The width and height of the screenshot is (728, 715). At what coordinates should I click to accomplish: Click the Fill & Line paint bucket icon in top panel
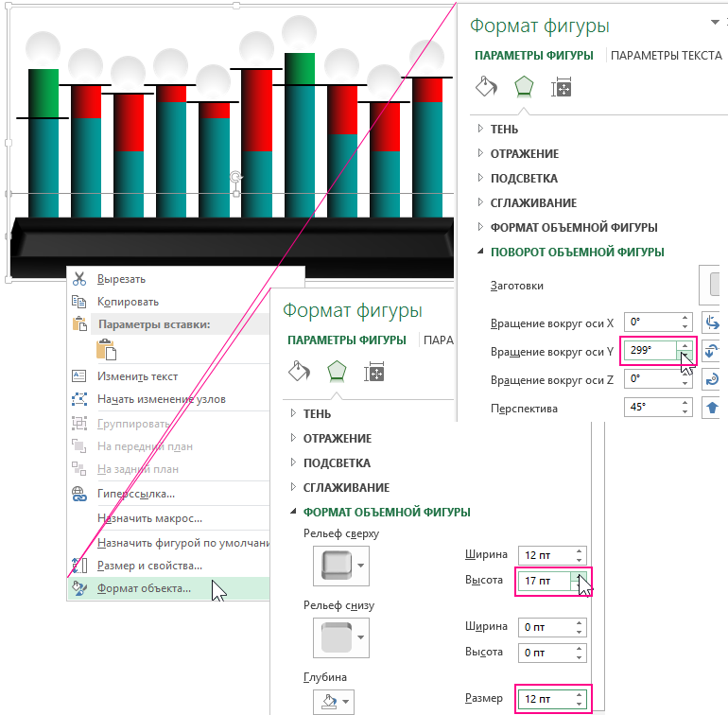[x=485, y=88]
